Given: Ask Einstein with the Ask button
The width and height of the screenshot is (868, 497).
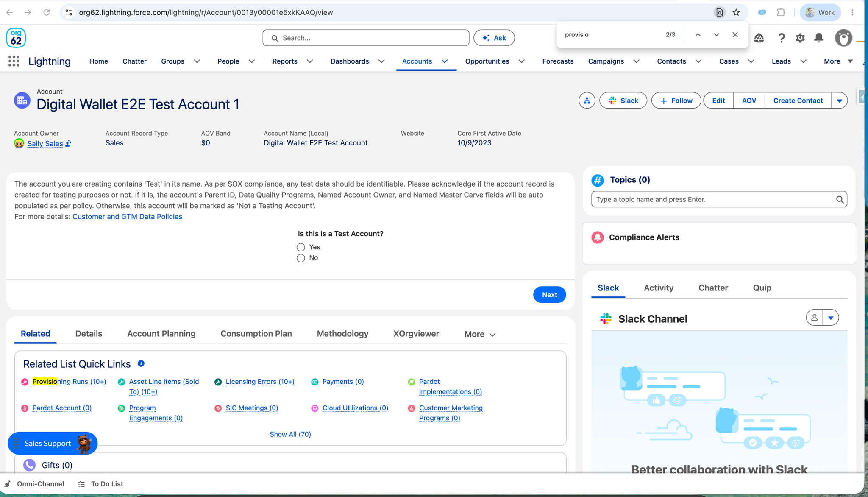Looking at the screenshot, I should pyautogui.click(x=494, y=38).
